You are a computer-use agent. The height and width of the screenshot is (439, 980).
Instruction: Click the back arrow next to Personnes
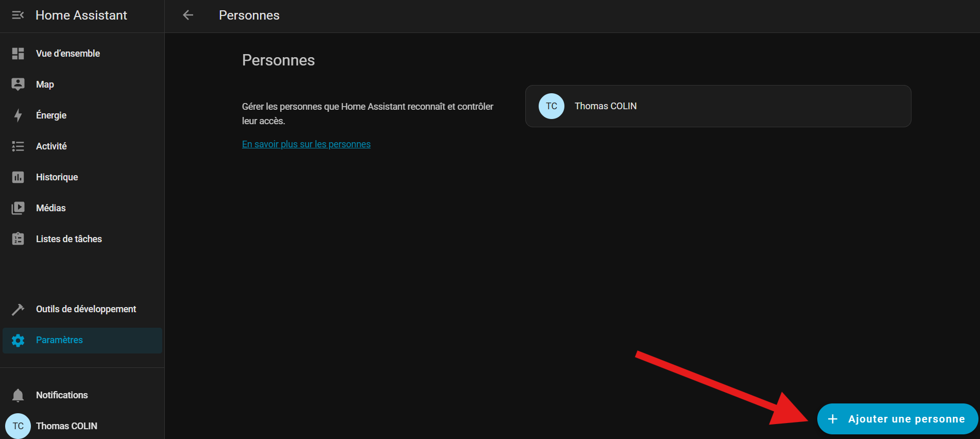(x=188, y=15)
